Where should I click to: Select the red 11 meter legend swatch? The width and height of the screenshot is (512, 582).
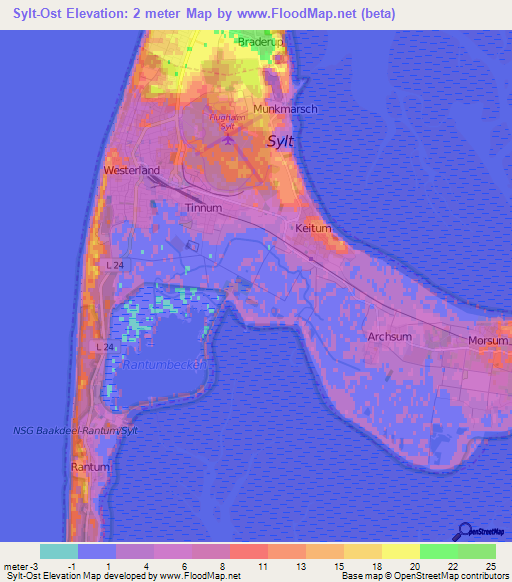pyautogui.click(x=249, y=552)
